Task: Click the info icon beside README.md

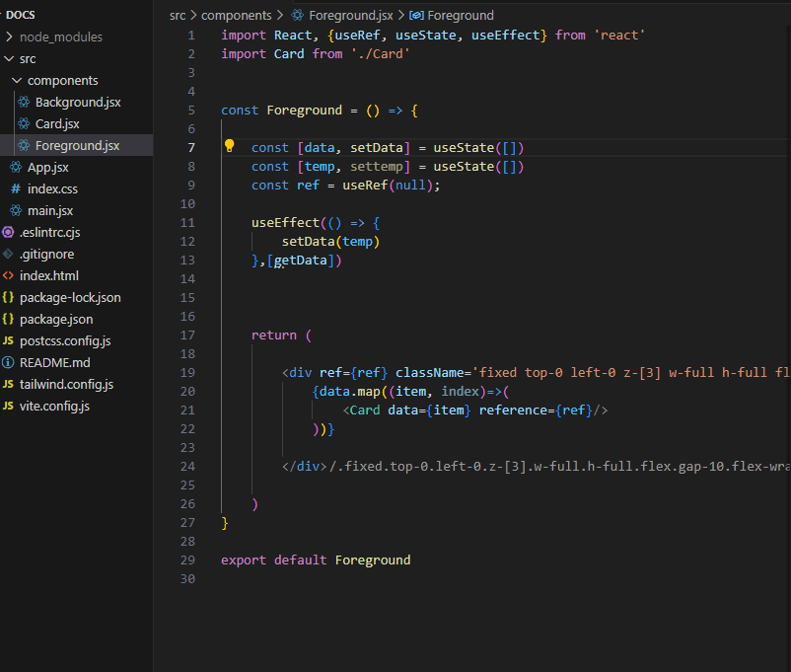Action: (x=9, y=363)
